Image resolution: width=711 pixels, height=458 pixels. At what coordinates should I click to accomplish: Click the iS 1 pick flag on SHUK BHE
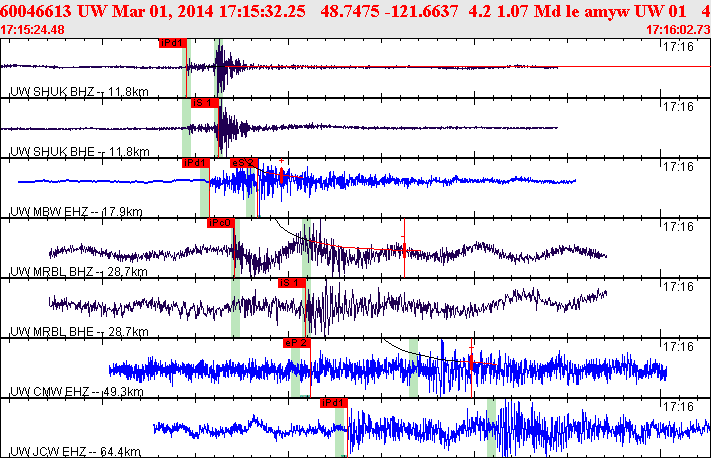click(205, 103)
